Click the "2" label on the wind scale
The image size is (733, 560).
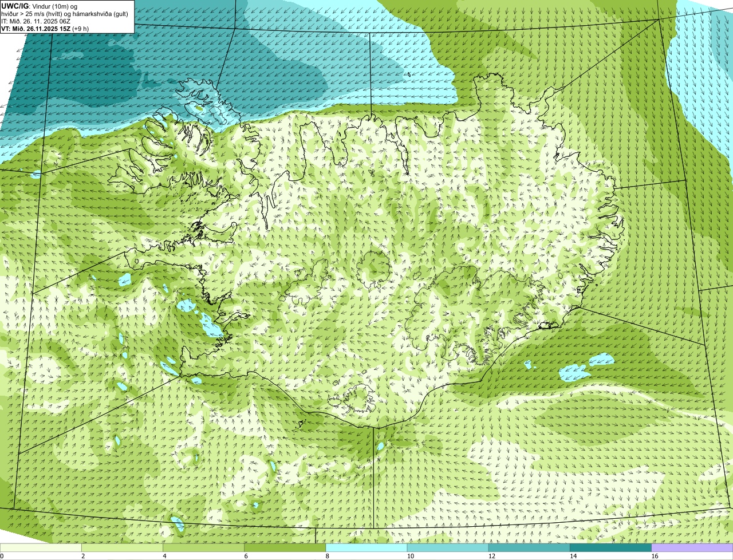coord(83,556)
